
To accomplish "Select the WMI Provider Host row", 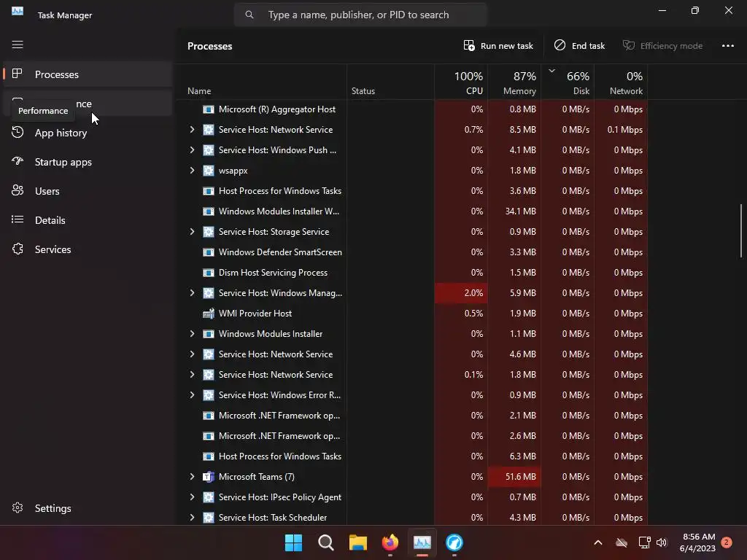I will point(413,314).
